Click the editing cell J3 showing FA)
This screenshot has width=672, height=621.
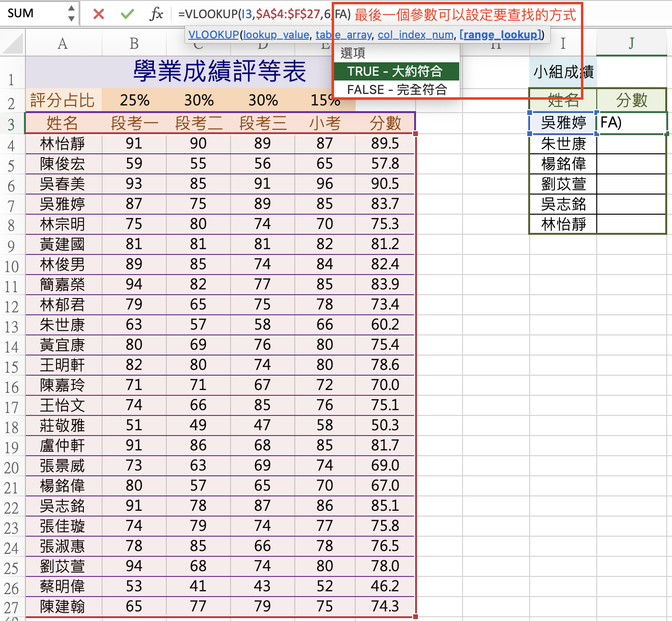[631, 123]
